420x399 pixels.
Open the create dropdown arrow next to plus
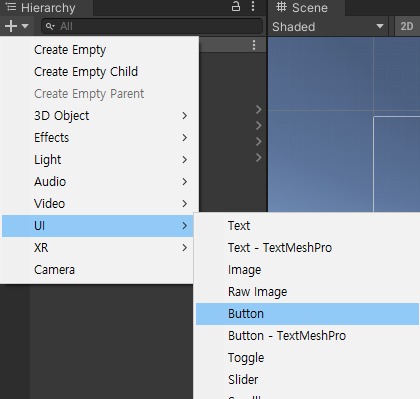tap(25, 26)
